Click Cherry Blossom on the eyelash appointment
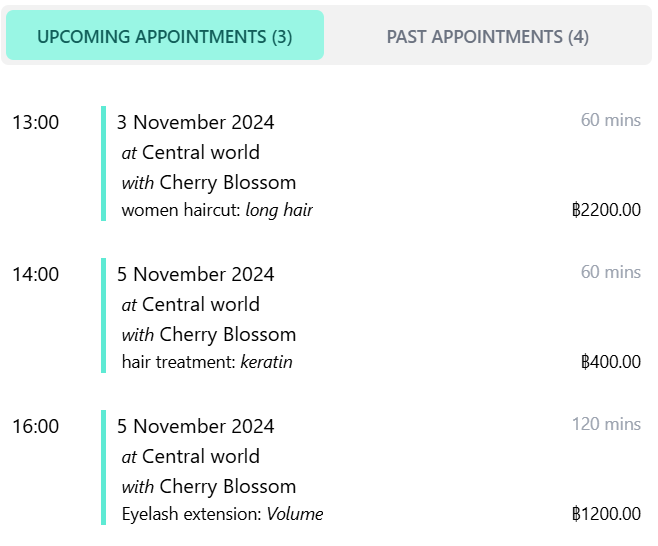The image size is (658, 546). [228, 486]
